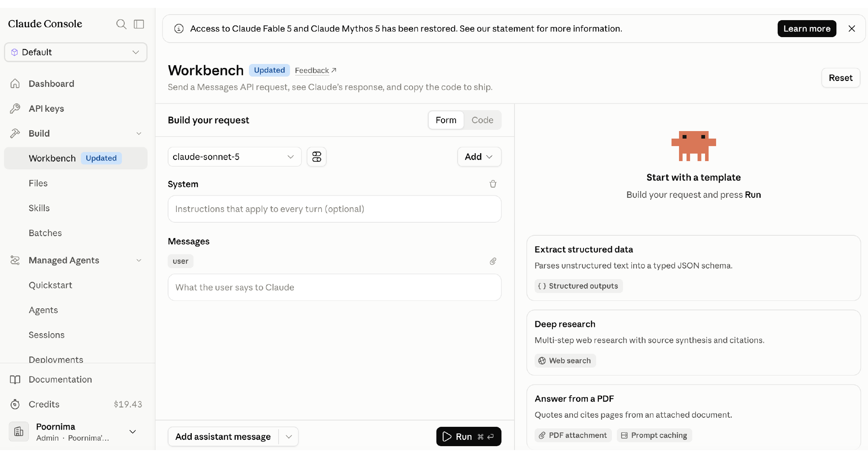
Task: Collapse the Build section chevron
Action: pos(139,133)
